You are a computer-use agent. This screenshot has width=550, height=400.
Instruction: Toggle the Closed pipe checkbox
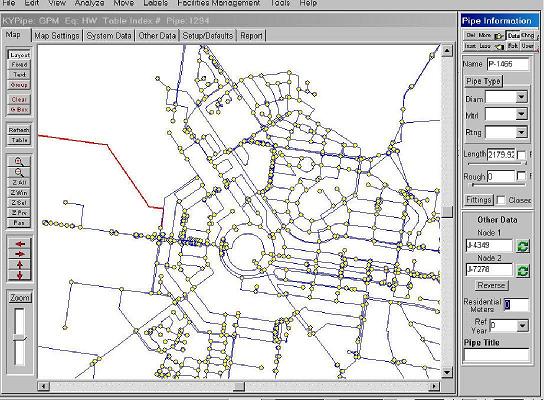(x=501, y=200)
